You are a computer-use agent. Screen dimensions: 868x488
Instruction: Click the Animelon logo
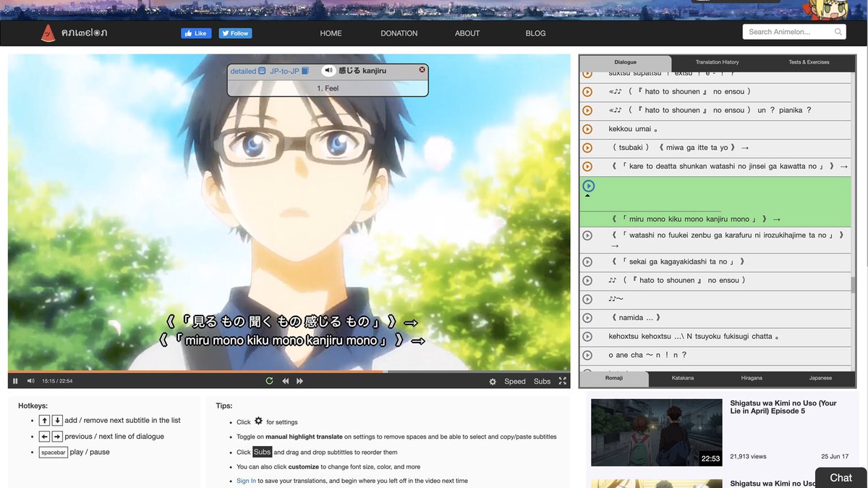coord(75,33)
